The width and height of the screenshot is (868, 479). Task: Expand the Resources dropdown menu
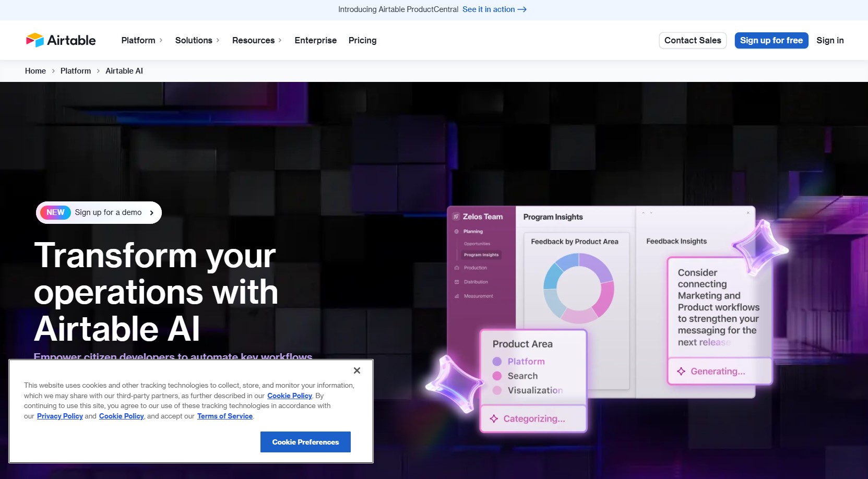[x=257, y=40]
